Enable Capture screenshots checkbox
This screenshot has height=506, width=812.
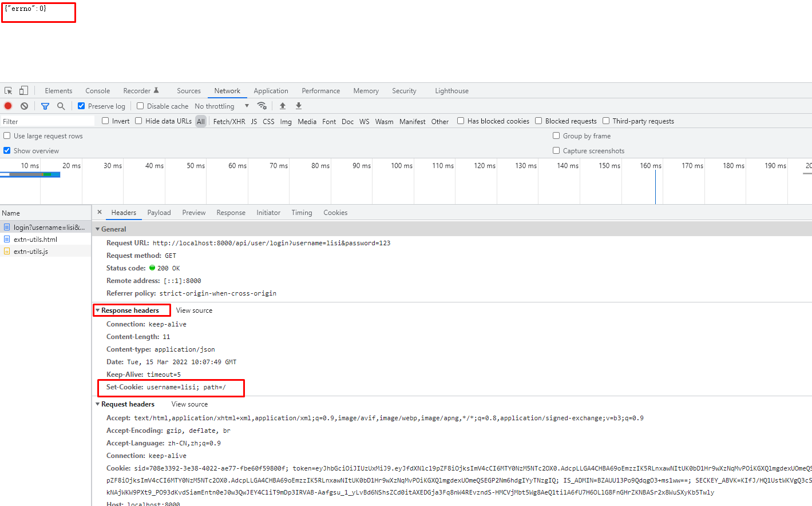556,150
